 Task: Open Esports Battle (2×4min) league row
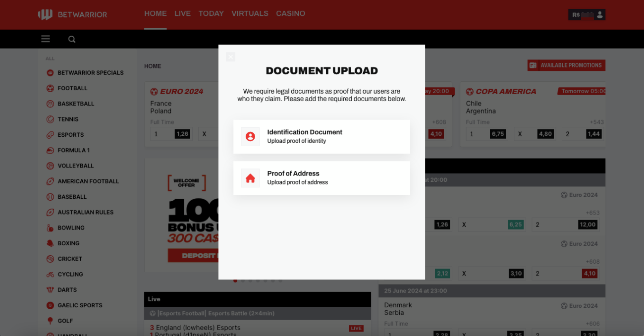[258, 313]
